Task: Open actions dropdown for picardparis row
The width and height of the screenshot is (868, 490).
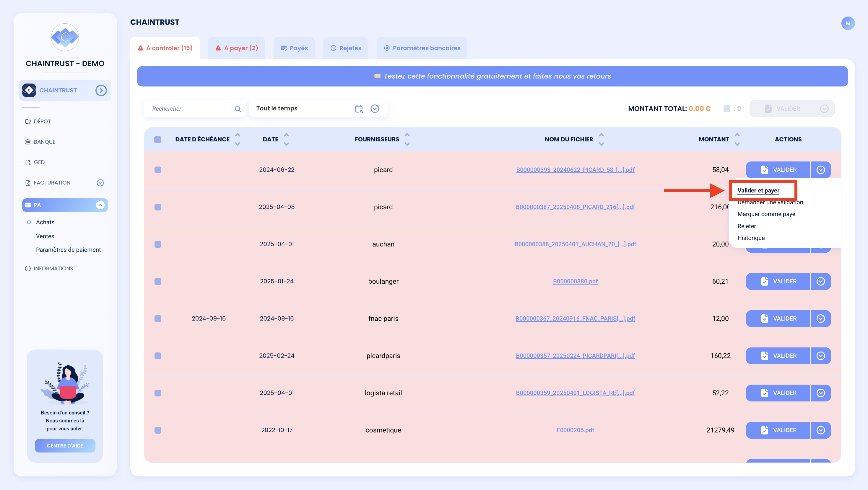Action: pos(820,356)
